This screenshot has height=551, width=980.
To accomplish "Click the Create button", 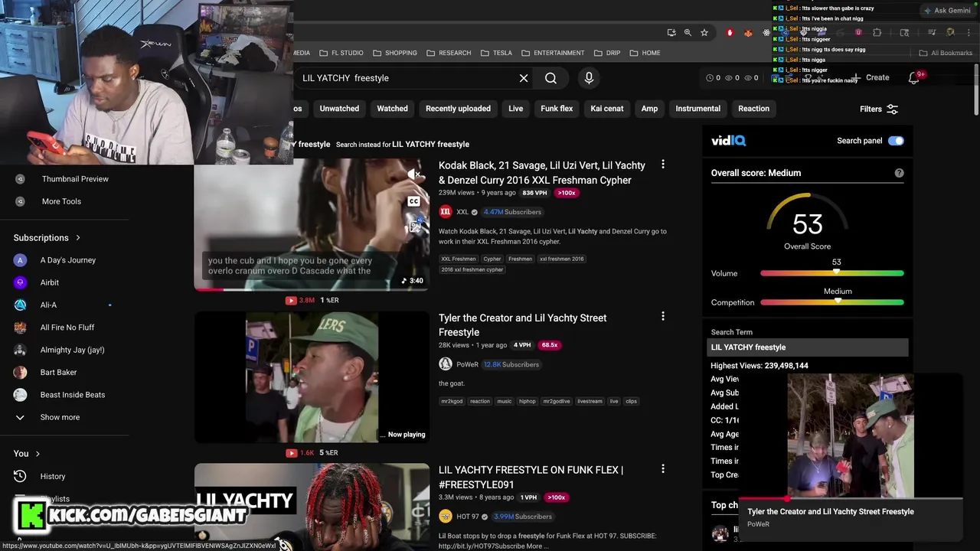I will [x=871, y=78].
